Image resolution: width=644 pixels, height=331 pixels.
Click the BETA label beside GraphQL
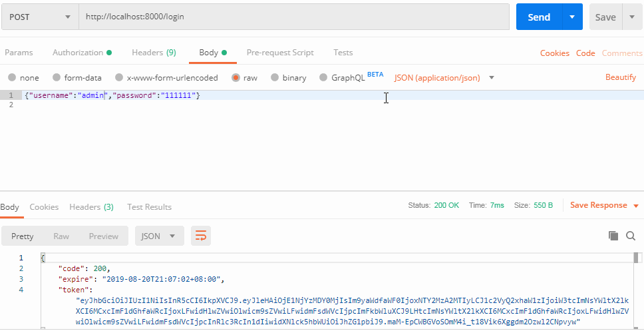[x=375, y=75]
